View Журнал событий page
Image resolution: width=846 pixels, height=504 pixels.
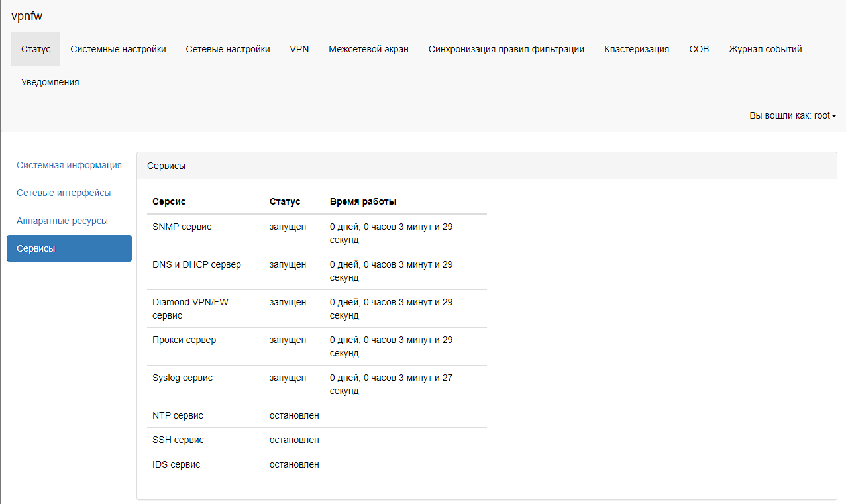click(x=765, y=49)
